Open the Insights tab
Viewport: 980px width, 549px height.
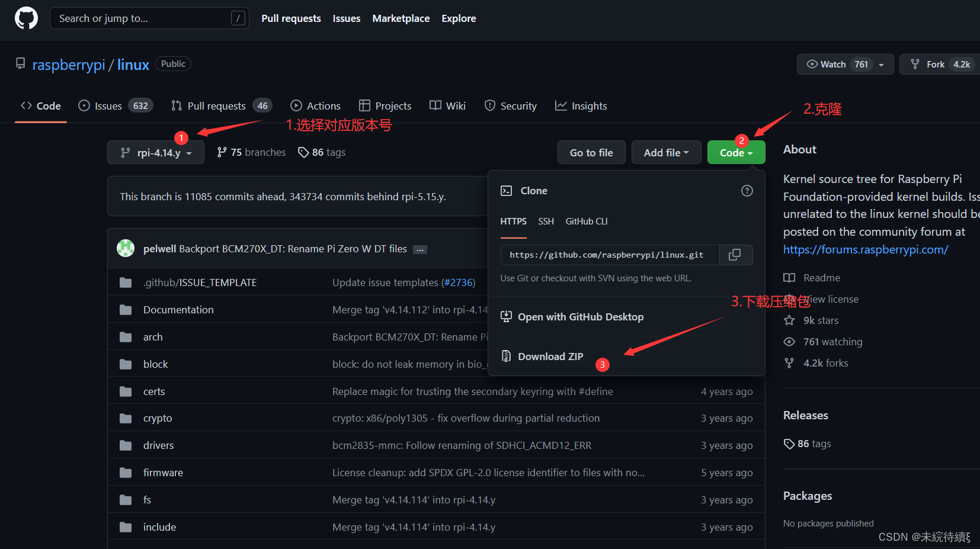coord(581,106)
